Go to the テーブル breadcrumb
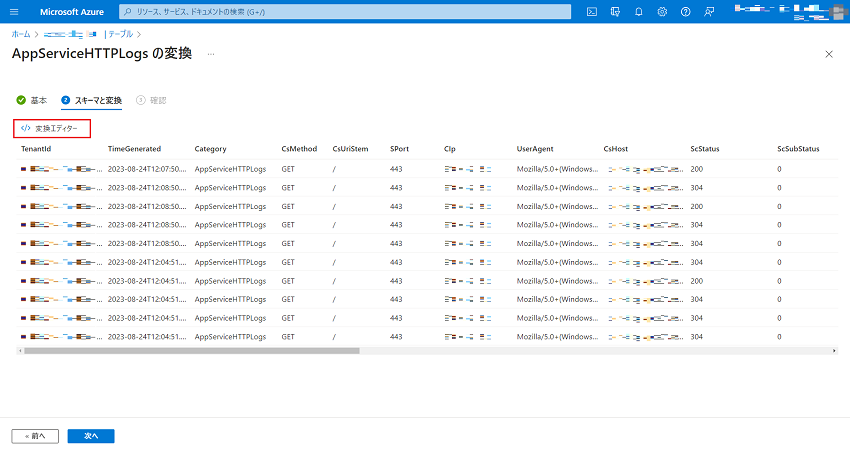Screen dimensions: 850x455 tap(120, 34)
